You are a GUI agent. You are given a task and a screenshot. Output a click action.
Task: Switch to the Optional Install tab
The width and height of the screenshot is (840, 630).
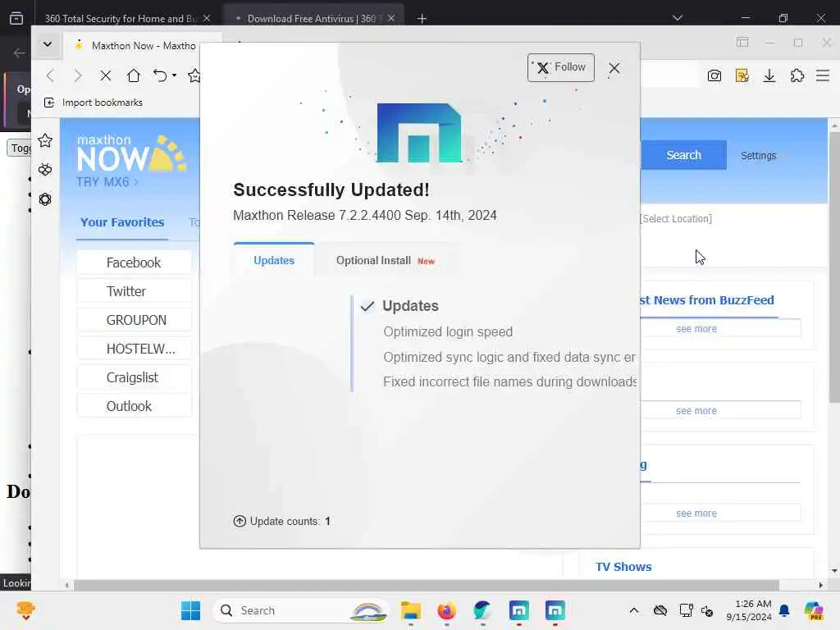pos(386,260)
